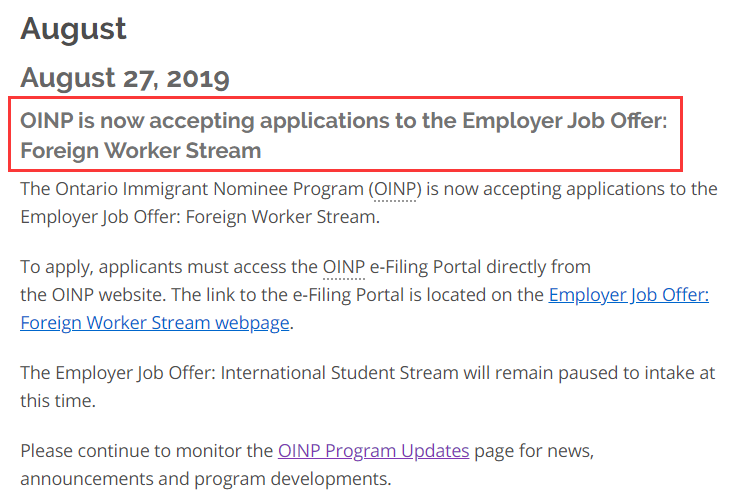The width and height of the screenshot is (738, 501).
Task: Click the line "announcements and program developments."
Action: [x=205, y=478]
